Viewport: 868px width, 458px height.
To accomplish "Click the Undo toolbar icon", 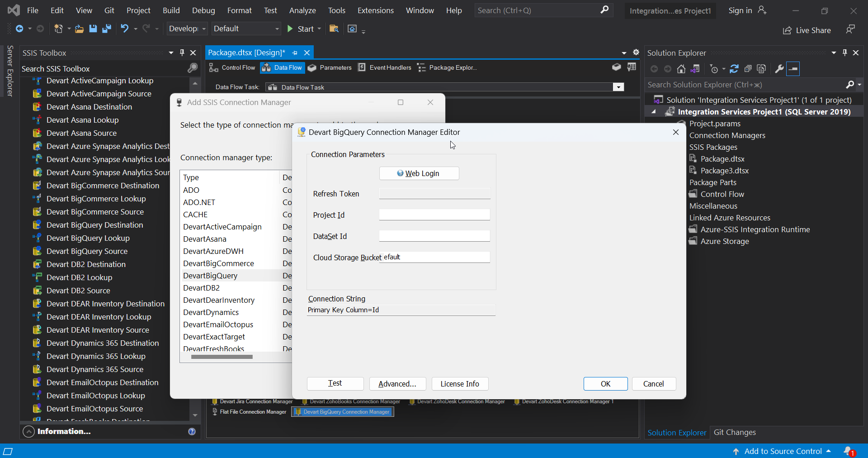I will [x=124, y=29].
